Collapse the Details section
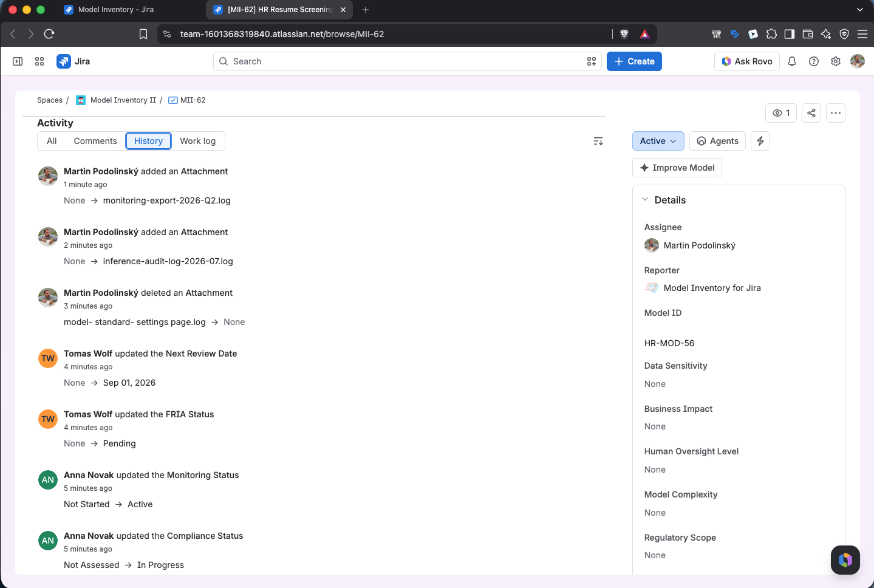Viewport: 874px width, 588px height. [645, 200]
